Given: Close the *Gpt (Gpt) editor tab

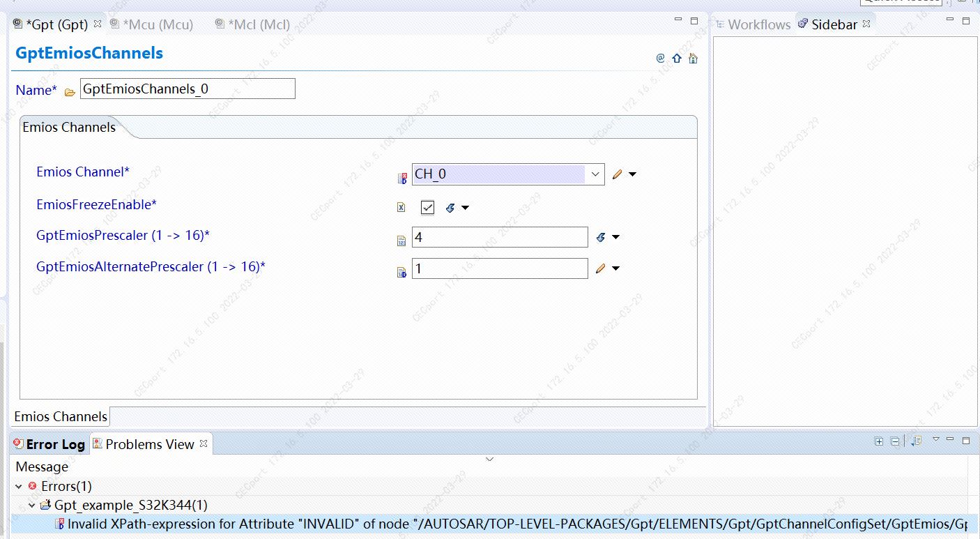Looking at the screenshot, I should click(98, 24).
